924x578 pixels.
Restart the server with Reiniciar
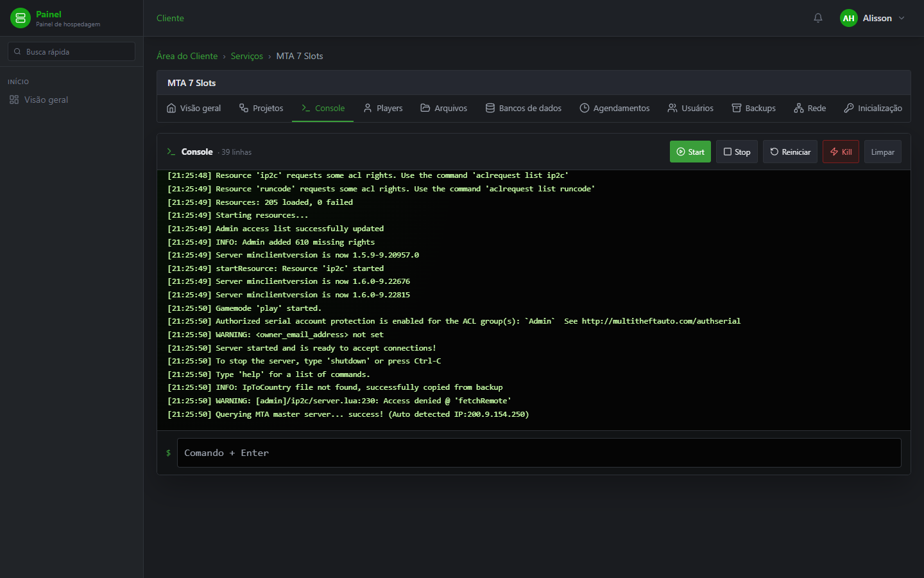790,152
